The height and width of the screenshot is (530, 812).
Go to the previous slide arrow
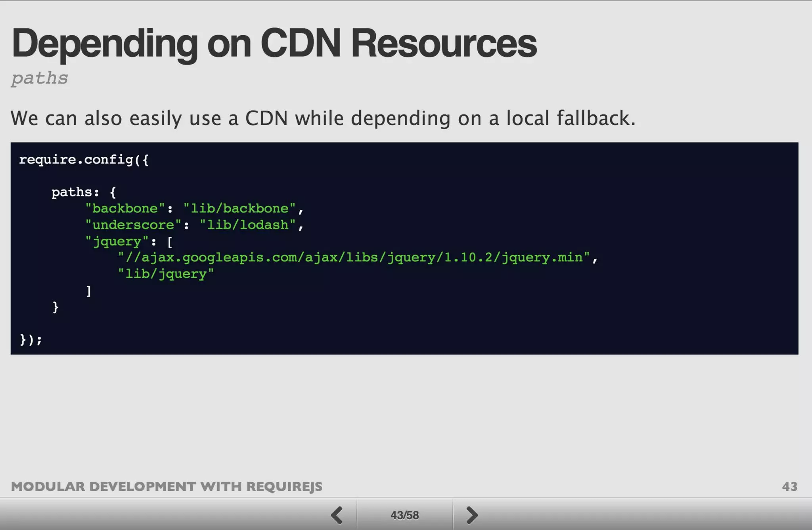tap(337, 515)
